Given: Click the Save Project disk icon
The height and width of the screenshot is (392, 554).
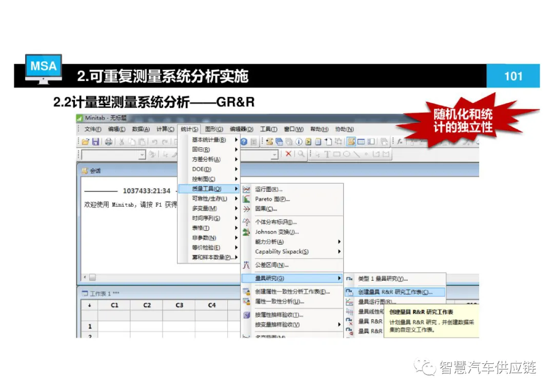Looking at the screenshot, I should pos(95,142).
